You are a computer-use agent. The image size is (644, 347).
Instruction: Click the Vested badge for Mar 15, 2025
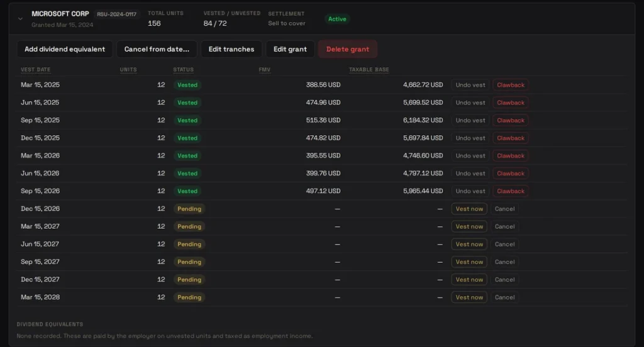[x=187, y=85]
